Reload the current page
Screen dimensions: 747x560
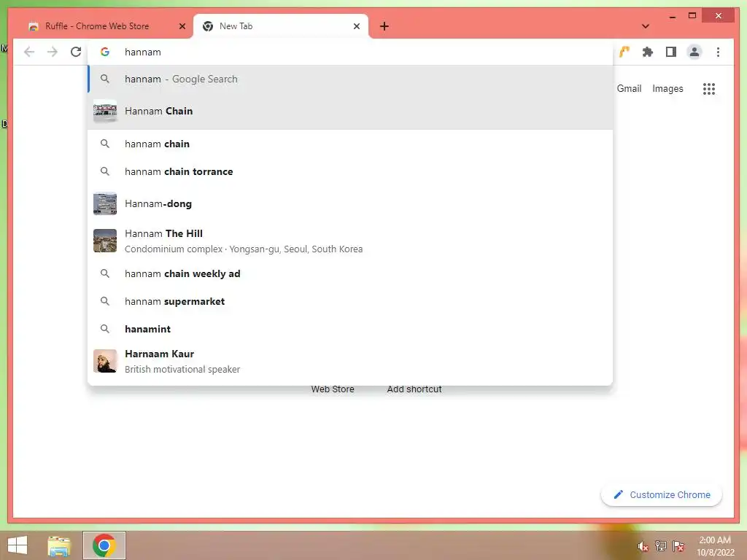coord(76,52)
